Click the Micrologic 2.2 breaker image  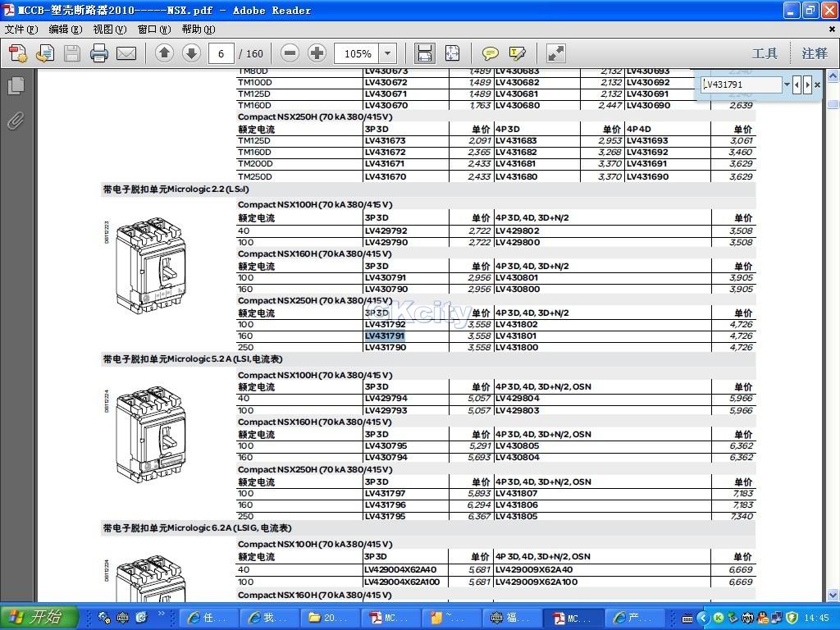(x=151, y=265)
